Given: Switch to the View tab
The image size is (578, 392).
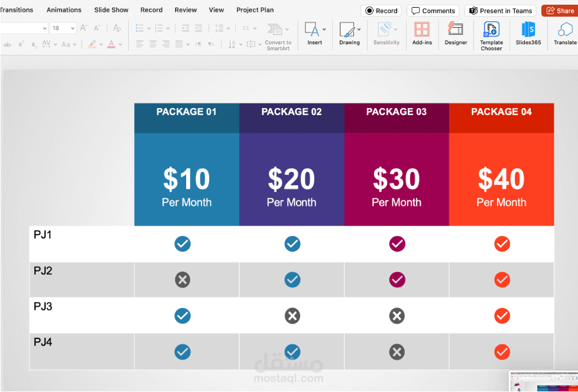Looking at the screenshot, I should [x=216, y=10].
